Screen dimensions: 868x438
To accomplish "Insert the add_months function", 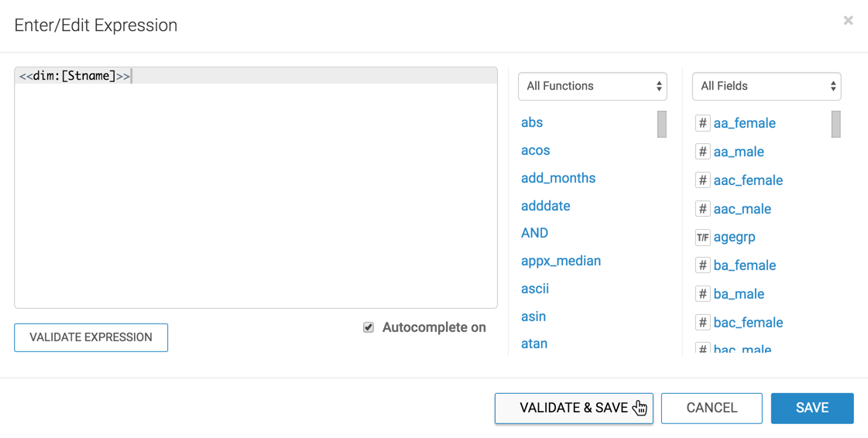I will 558,178.
